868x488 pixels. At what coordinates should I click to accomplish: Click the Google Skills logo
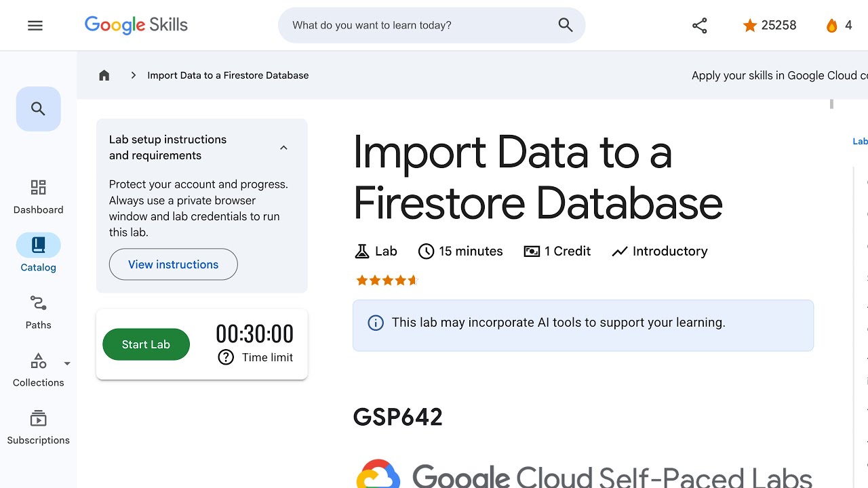pos(136,25)
